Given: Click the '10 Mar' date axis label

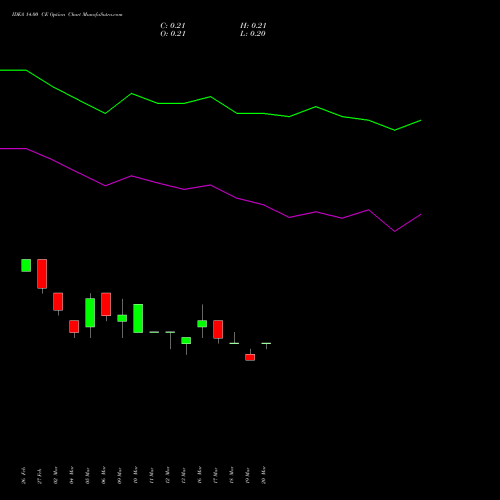Looking at the screenshot, I should click(x=136, y=475).
